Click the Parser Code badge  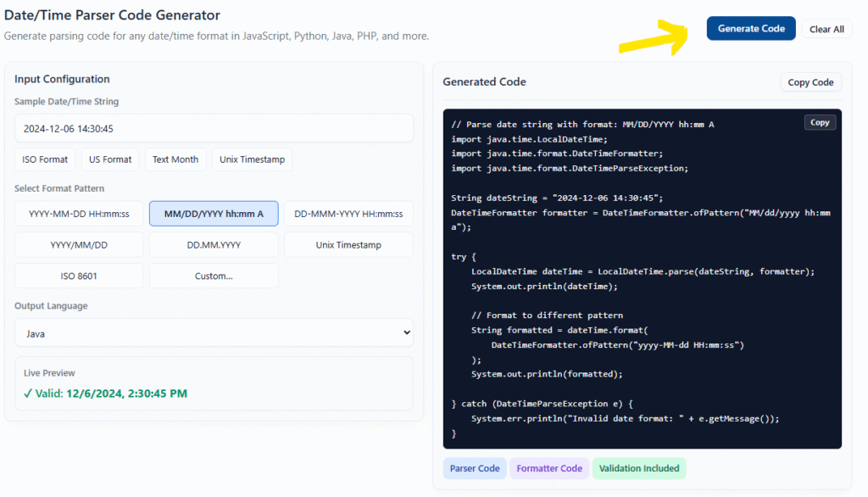pos(474,468)
